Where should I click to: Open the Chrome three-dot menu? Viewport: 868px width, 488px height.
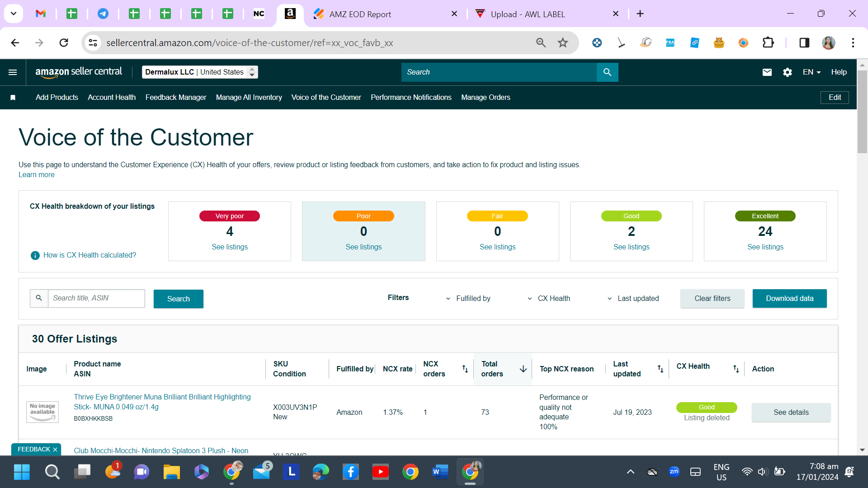[x=853, y=43]
